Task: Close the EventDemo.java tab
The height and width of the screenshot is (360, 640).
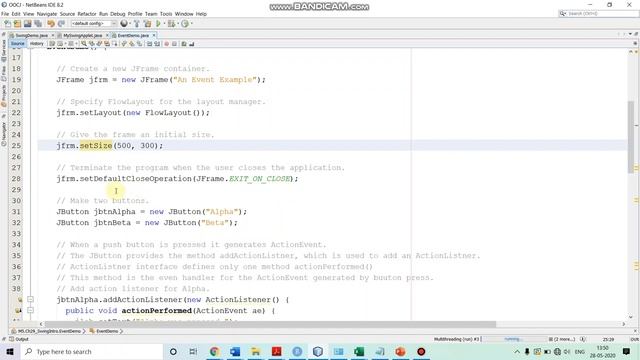Action: click(x=154, y=36)
